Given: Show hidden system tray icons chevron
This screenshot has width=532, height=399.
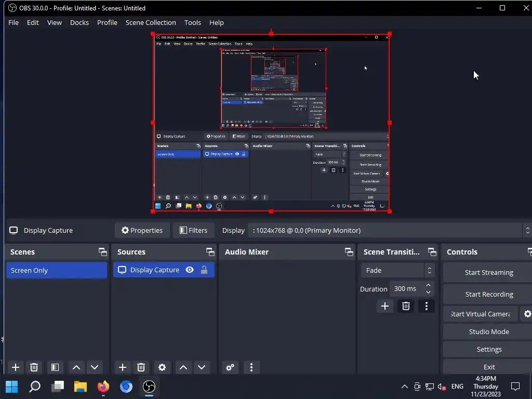Looking at the screenshot, I should click(404, 387).
